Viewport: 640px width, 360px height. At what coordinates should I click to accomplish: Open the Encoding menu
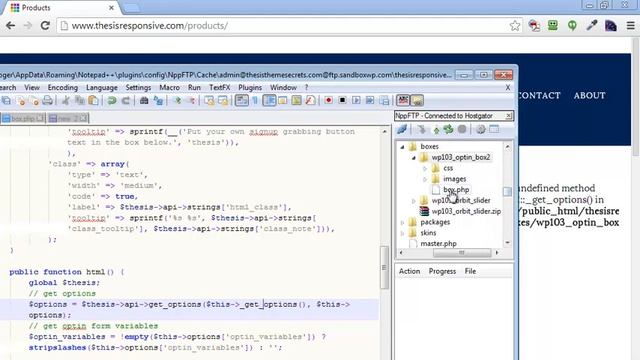click(62, 87)
